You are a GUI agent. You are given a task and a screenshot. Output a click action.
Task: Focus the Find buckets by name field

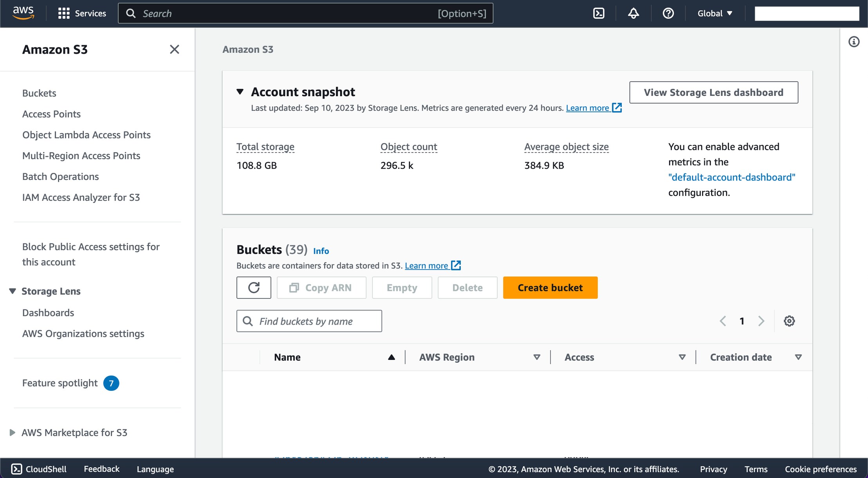[309, 321]
